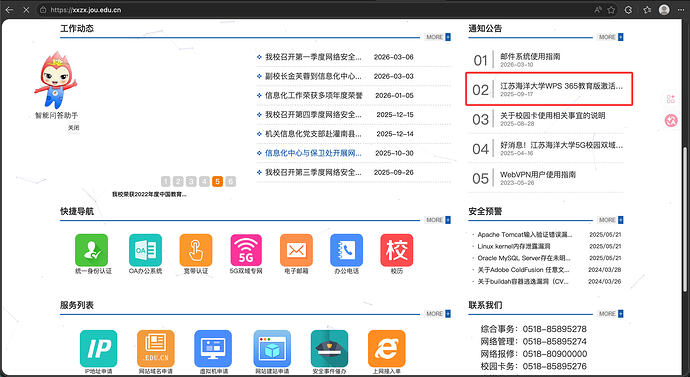Screen dimensions: 690x377
Task: Click slideshow caption 我校荣获2022年度中国教育
Action: 149,194
